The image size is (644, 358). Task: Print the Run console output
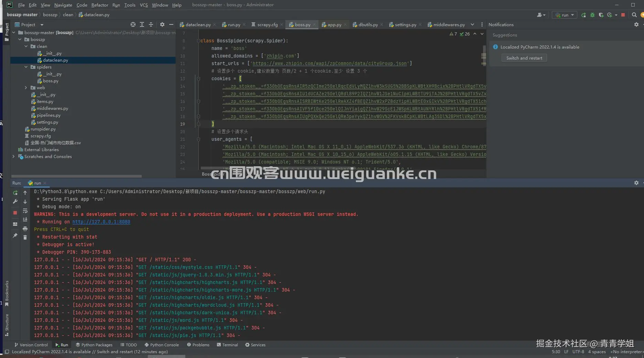click(x=25, y=229)
